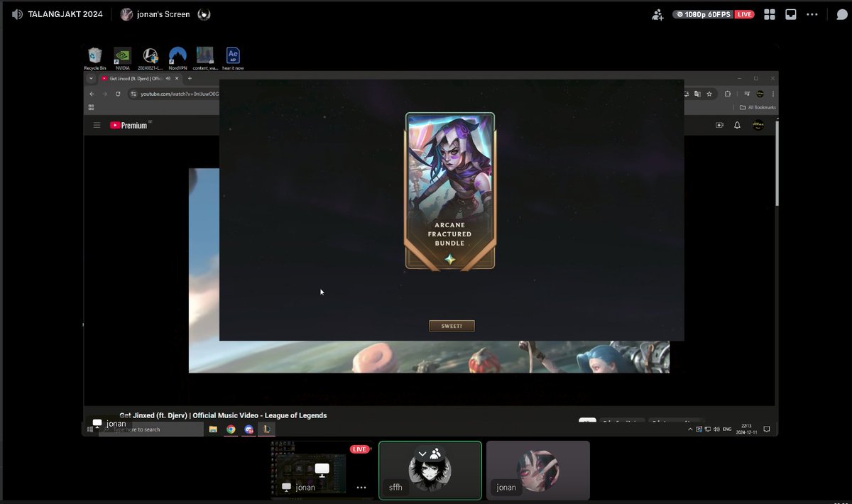This screenshot has height=504, width=852.
Task: Open NVIDIA desktop shortcut
Action: click(122, 58)
